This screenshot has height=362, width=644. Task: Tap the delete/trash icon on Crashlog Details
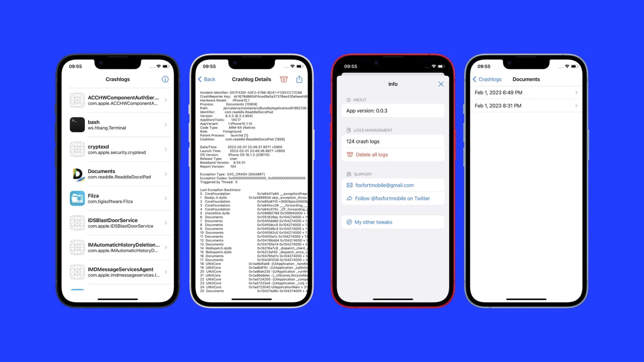[x=283, y=79]
